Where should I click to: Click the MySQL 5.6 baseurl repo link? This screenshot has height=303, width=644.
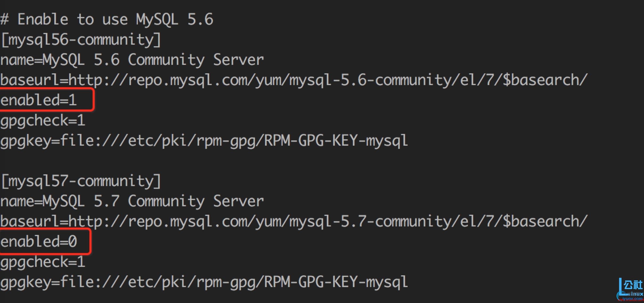tap(328, 80)
